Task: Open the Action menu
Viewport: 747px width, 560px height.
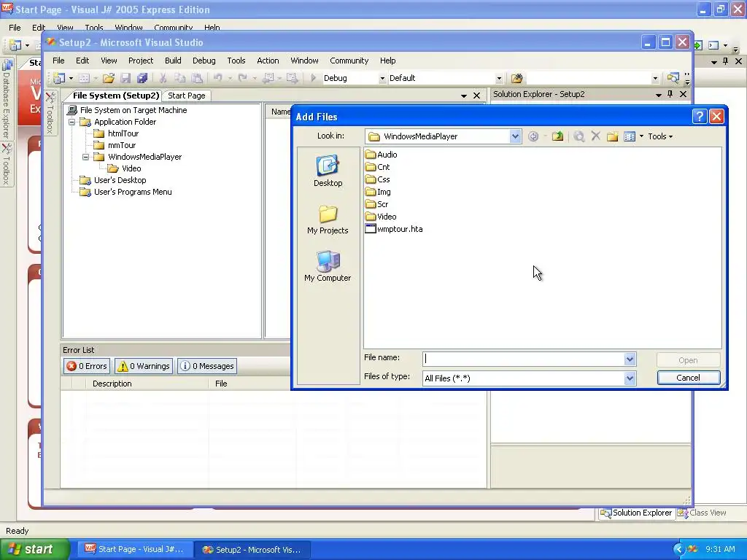Action: pos(268,61)
